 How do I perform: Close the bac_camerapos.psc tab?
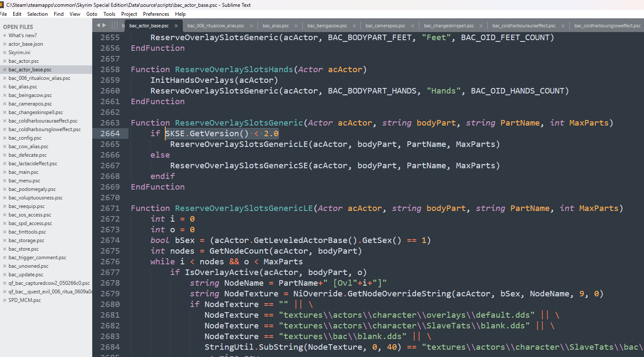(x=413, y=26)
